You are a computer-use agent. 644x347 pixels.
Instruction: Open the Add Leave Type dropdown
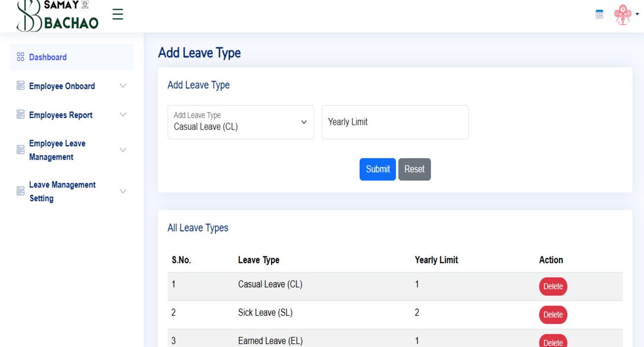click(241, 122)
